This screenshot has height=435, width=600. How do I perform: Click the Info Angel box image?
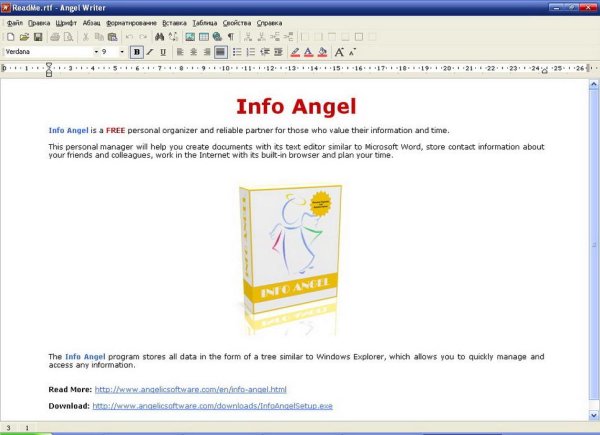click(290, 260)
